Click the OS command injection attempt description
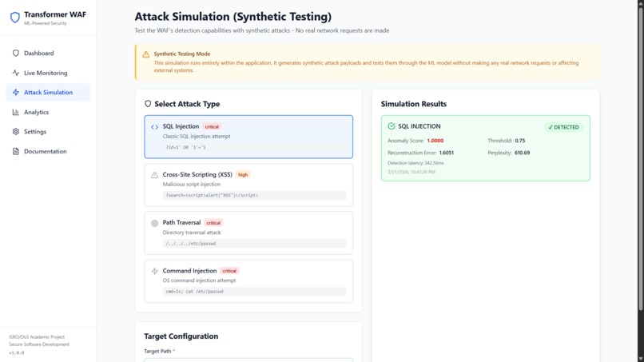 (x=199, y=280)
